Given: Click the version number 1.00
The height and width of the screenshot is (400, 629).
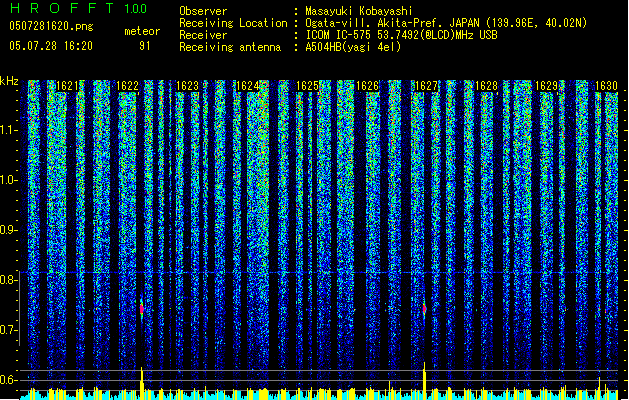Looking at the screenshot, I should [135, 8].
